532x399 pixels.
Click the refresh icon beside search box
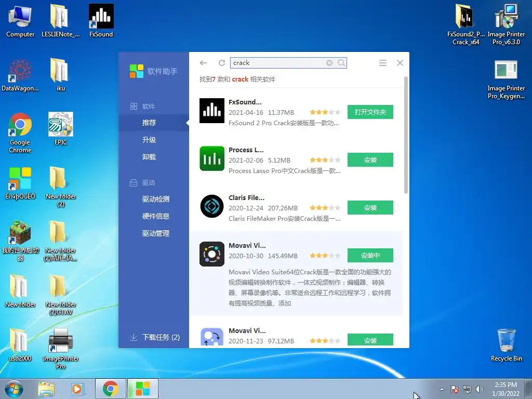222,63
